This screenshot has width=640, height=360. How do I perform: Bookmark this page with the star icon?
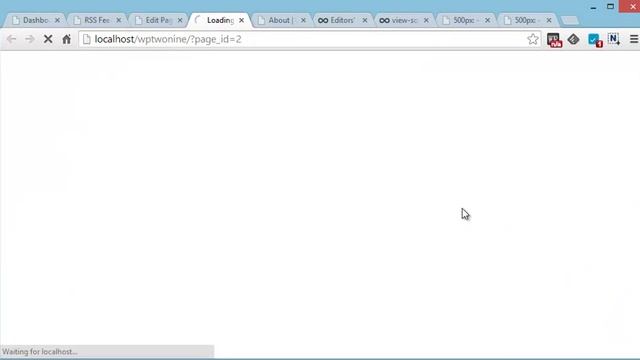(x=533, y=39)
